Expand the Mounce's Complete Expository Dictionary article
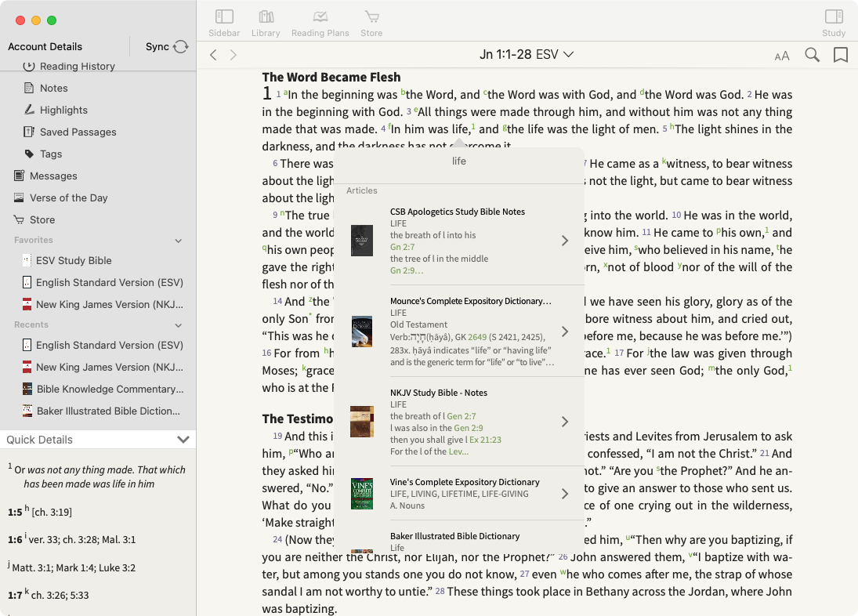 click(x=565, y=332)
